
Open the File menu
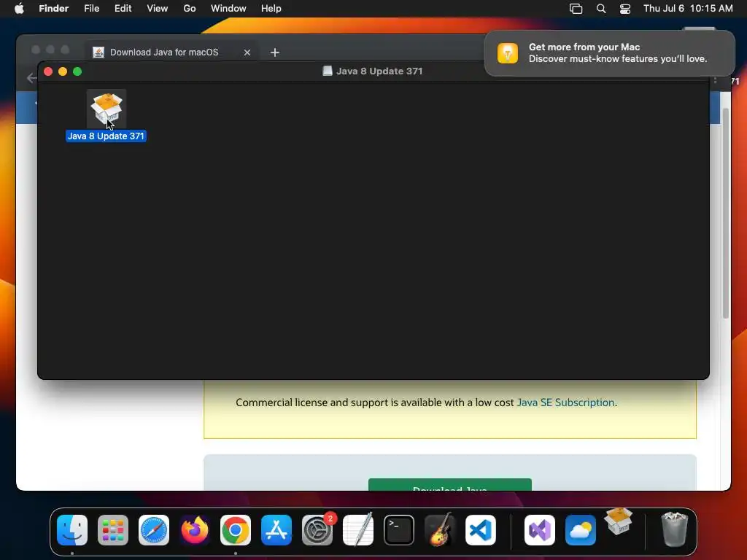pos(91,9)
